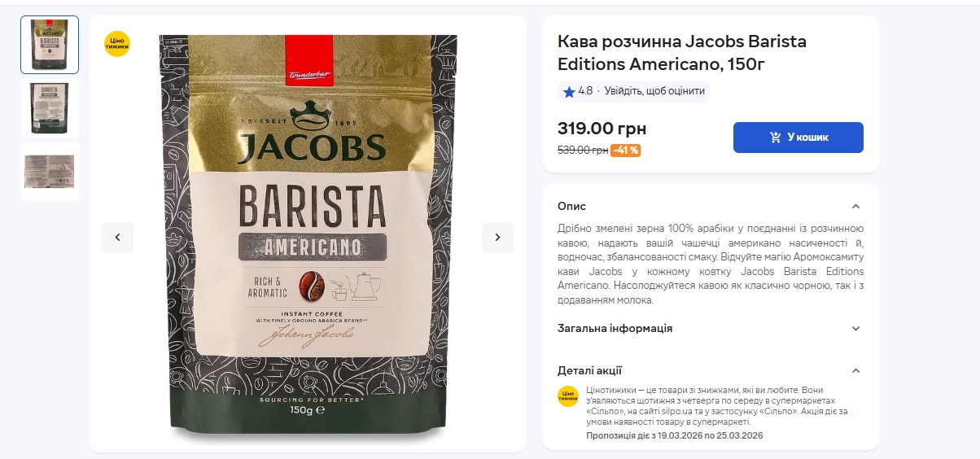This screenshot has width=980, height=459.
Task: Click the Деталі акції heading
Action: [x=590, y=370]
